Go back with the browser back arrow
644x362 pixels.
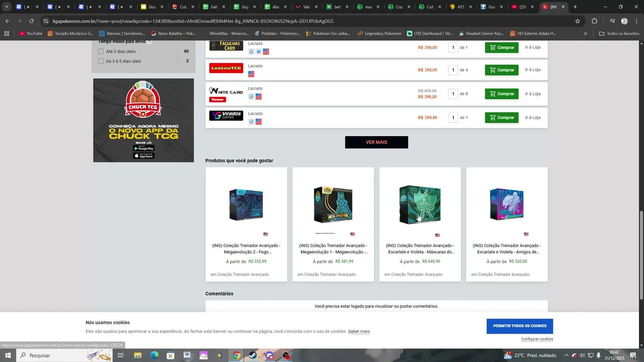pos(7,21)
